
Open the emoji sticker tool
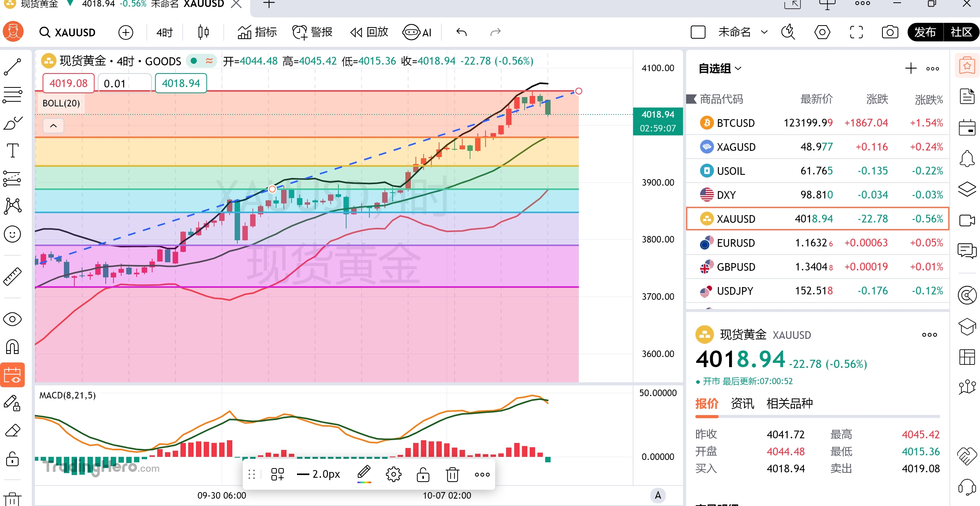click(x=12, y=234)
